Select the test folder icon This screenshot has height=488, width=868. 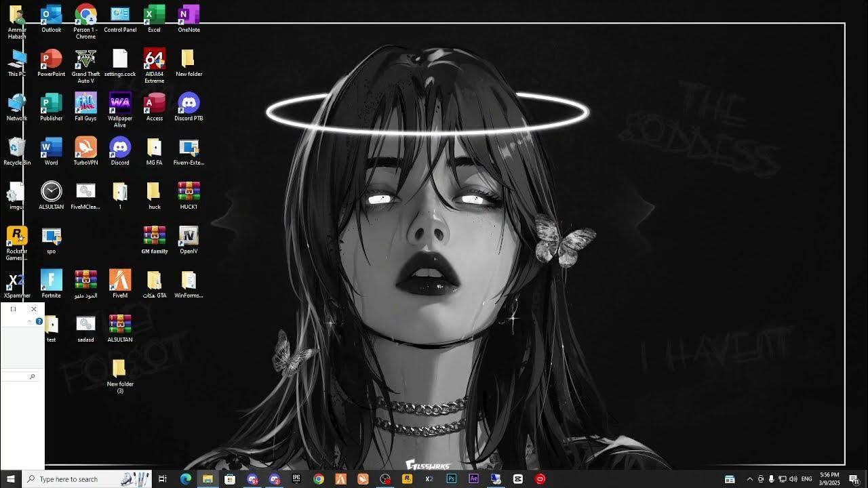click(52, 328)
